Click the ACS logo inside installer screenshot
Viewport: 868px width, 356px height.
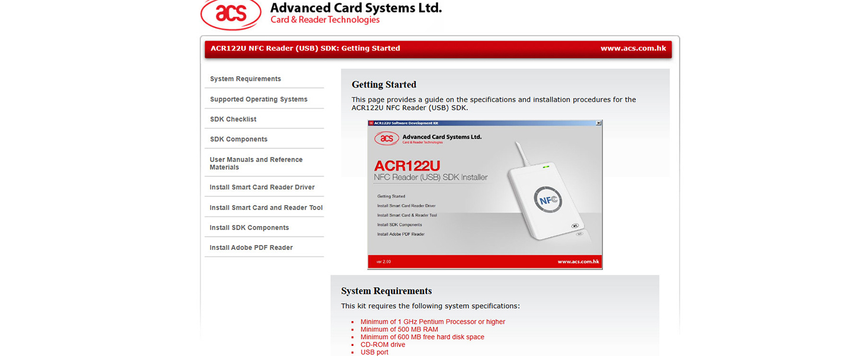pos(387,138)
